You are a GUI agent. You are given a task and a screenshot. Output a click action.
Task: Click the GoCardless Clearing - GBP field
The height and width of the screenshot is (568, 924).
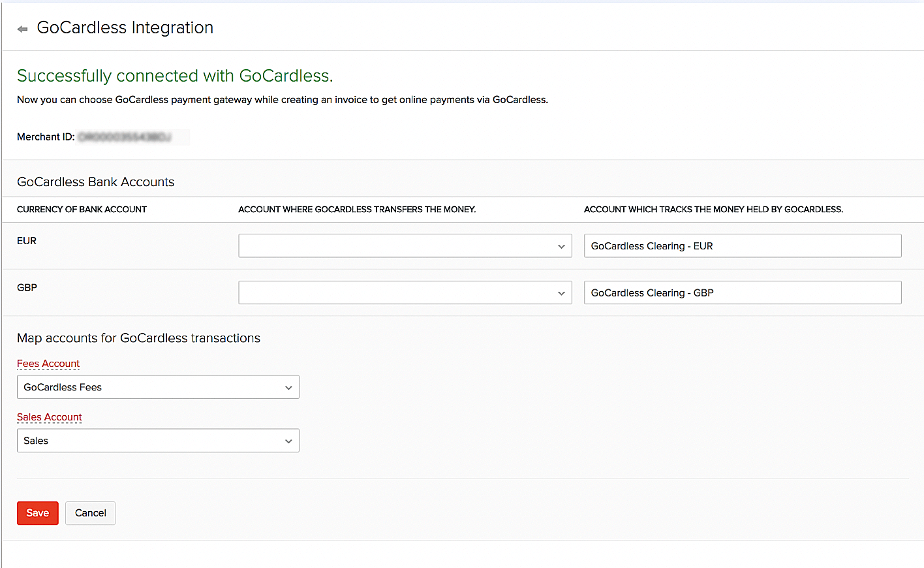coord(742,293)
